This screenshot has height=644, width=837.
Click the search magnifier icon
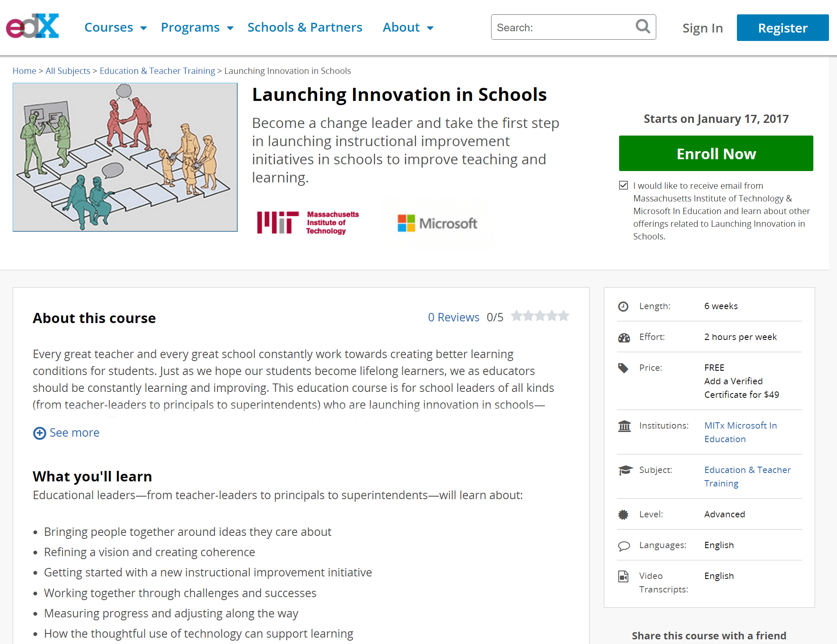643,27
